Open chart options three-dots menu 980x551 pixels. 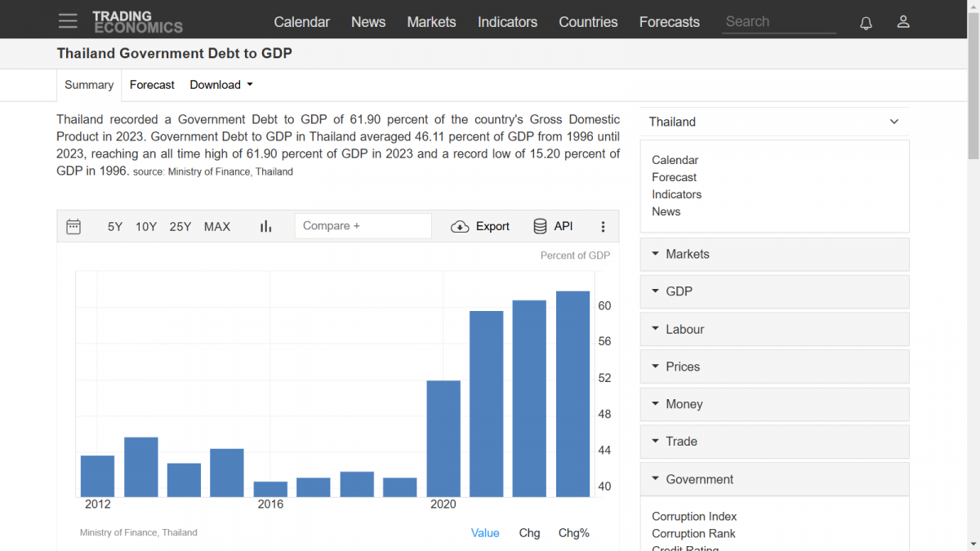tap(604, 227)
